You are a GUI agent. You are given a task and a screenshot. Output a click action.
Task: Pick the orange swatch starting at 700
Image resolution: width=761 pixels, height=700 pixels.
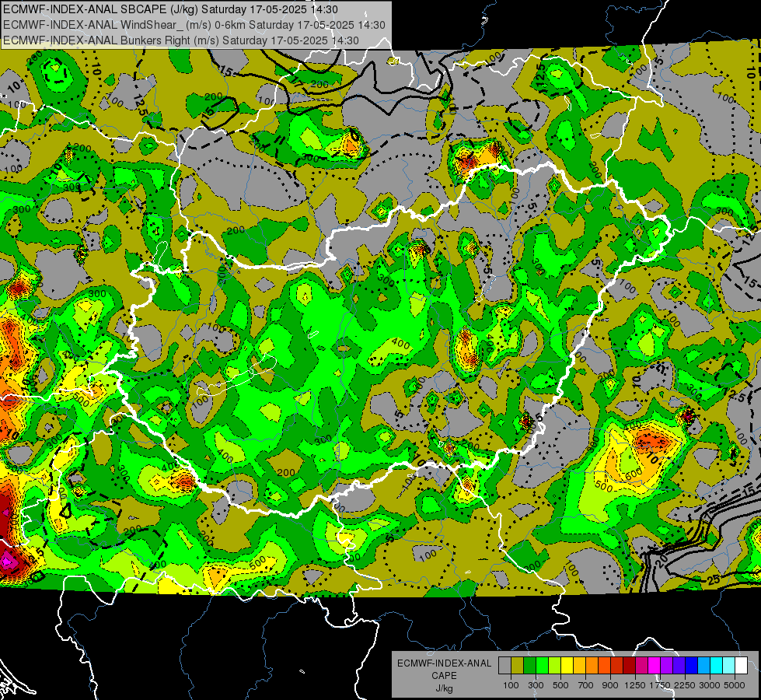tap(592, 665)
